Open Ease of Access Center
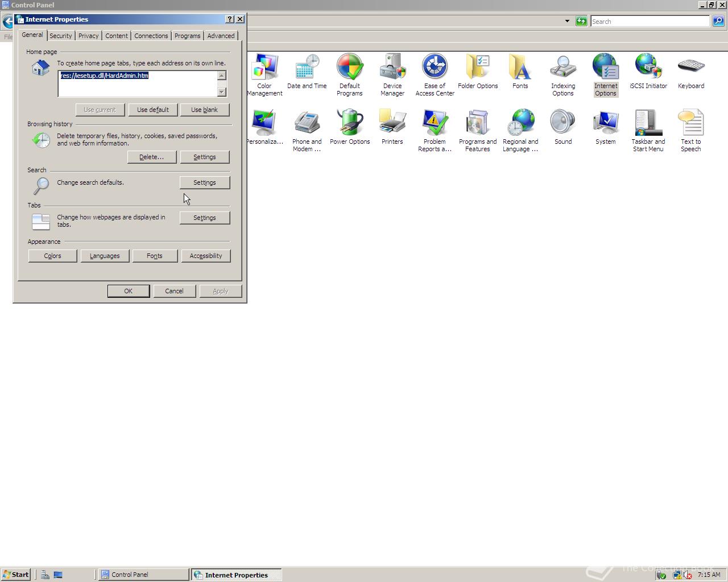 pyautogui.click(x=435, y=74)
